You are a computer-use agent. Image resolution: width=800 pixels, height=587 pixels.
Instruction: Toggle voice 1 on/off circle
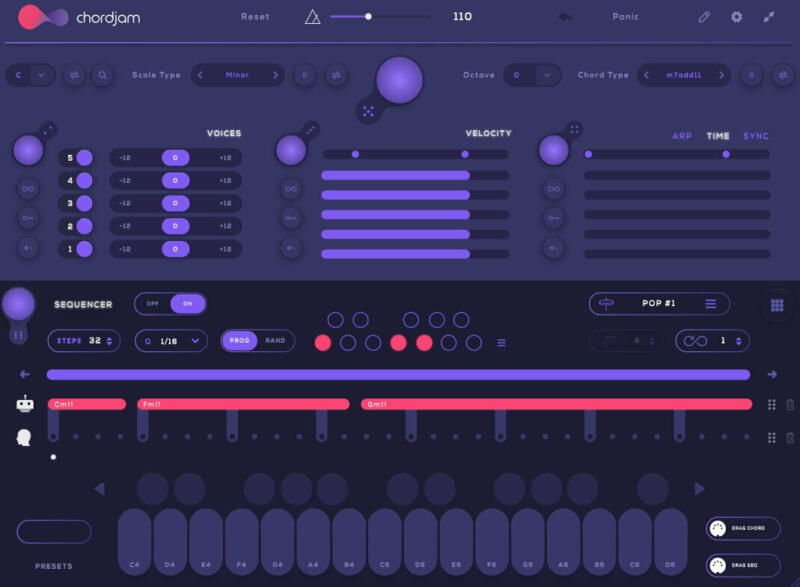[x=84, y=249]
